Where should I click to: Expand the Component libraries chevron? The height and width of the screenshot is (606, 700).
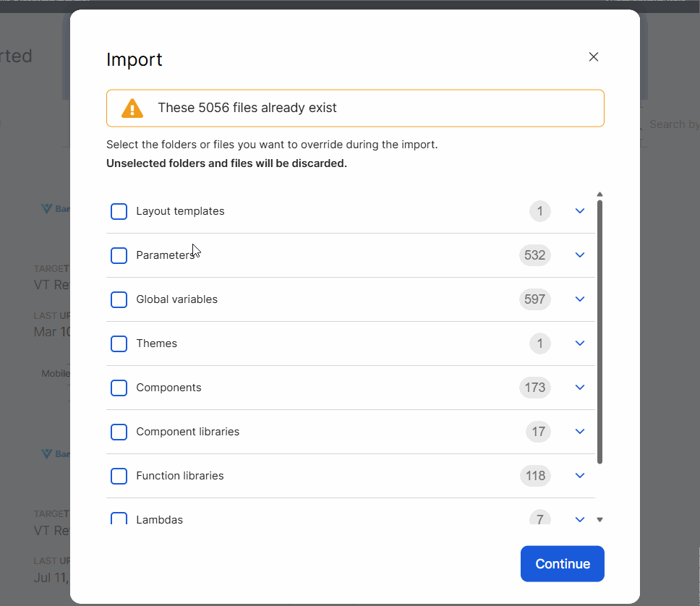pos(579,432)
